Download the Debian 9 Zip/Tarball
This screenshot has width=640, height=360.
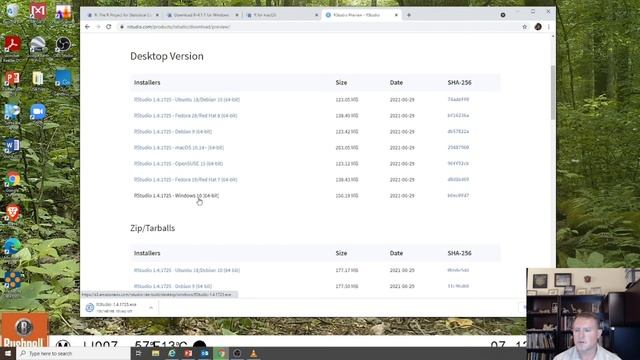click(x=173, y=286)
